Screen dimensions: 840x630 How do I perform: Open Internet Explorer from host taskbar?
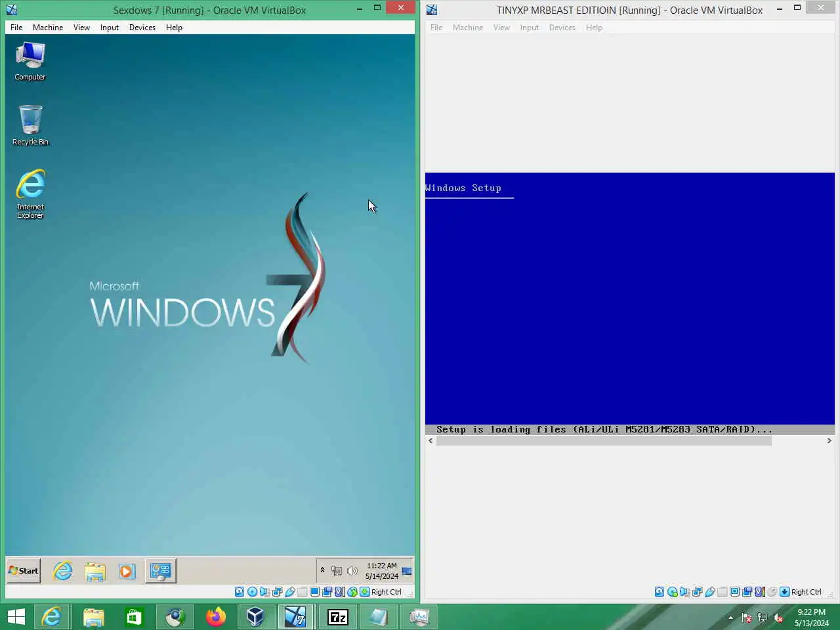pyautogui.click(x=52, y=617)
